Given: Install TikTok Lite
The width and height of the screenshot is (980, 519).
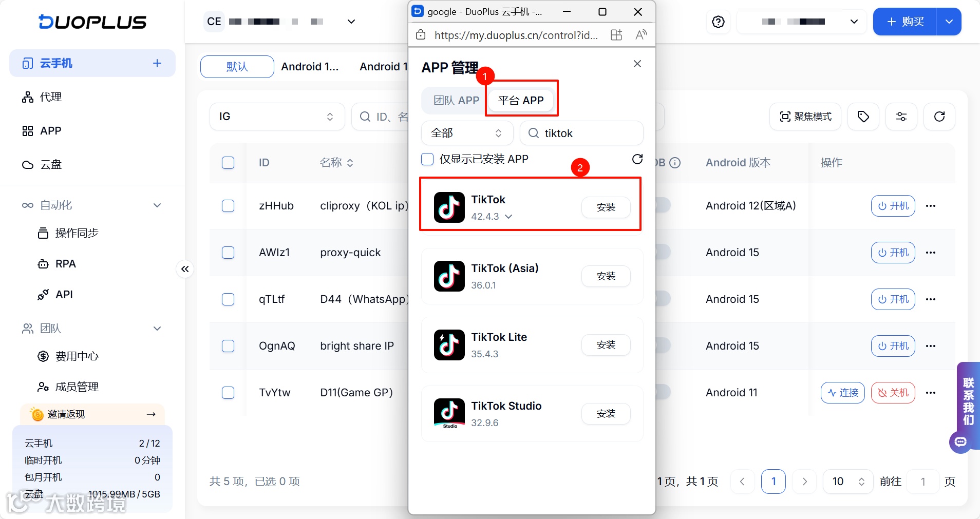Looking at the screenshot, I should tap(606, 345).
